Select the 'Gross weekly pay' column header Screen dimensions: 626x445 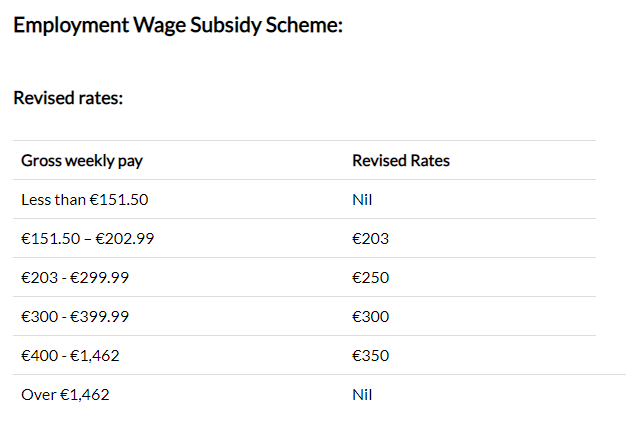coord(89,161)
